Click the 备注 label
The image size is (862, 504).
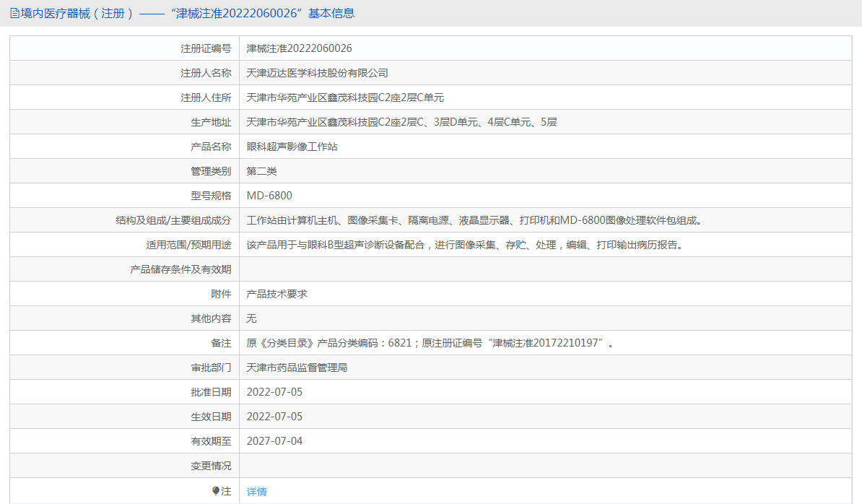click(x=221, y=343)
